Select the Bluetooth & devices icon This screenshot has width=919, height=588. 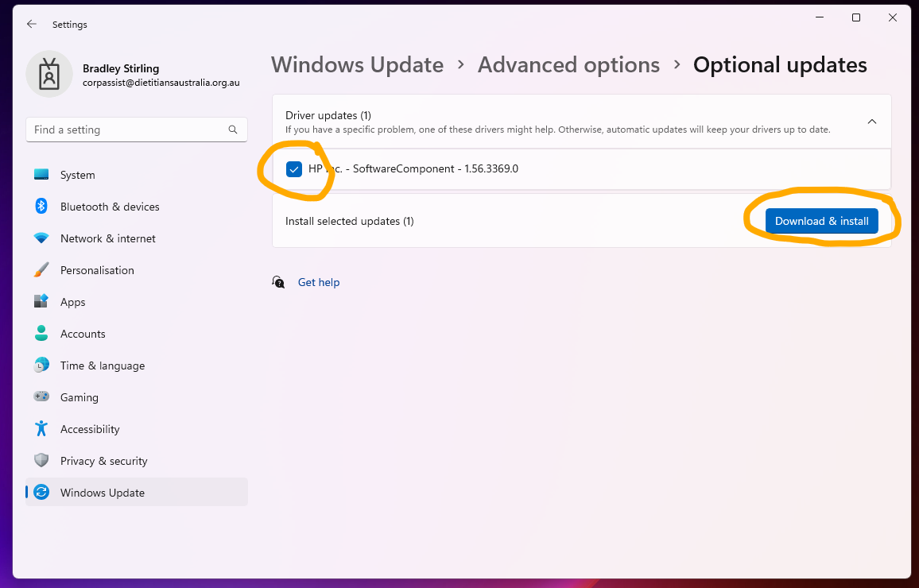coord(41,207)
